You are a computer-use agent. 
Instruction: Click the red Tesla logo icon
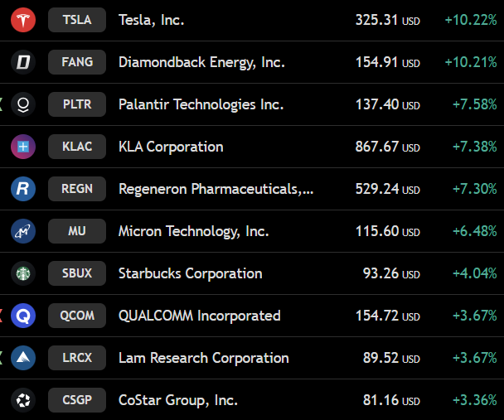(23, 20)
